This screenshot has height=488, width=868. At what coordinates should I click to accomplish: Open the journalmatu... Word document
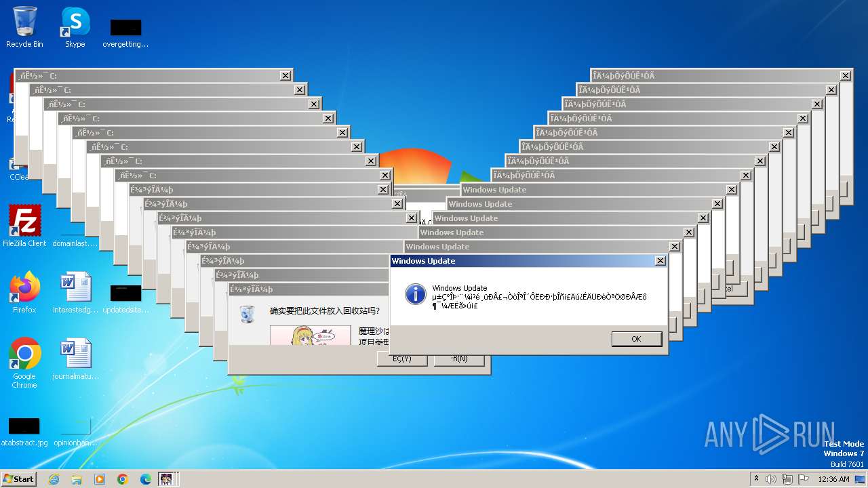pyautogui.click(x=75, y=359)
